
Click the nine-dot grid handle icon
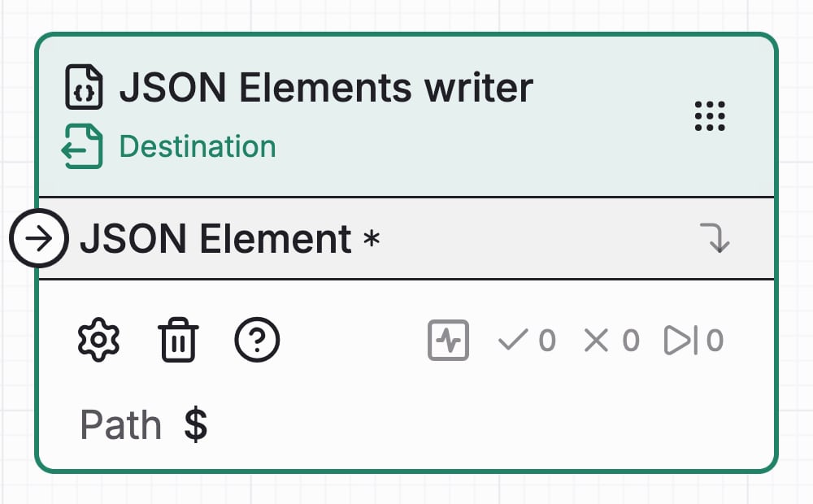point(710,116)
